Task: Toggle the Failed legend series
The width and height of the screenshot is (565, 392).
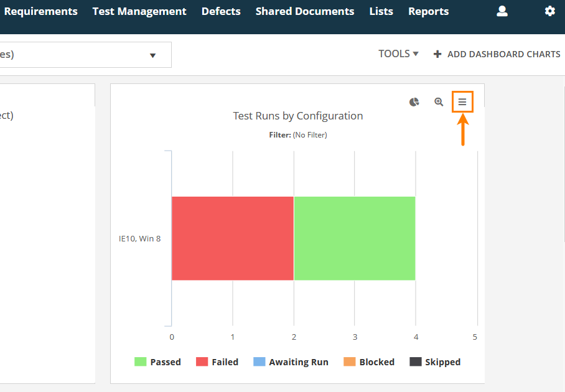Action: point(217,362)
